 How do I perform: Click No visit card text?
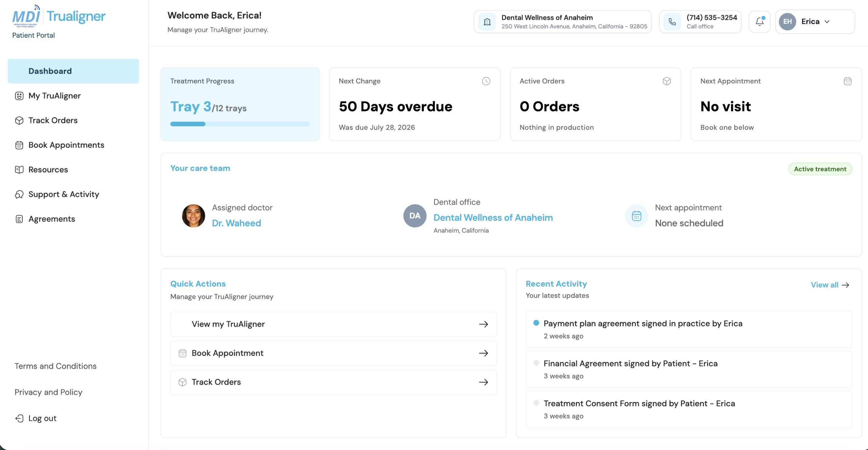coord(725,107)
